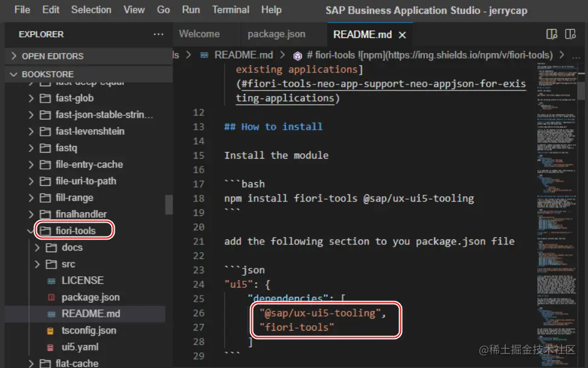The height and width of the screenshot is (368, 588).
Task: Click the README.md file icon in explorer
Action: tap(51, 314)
